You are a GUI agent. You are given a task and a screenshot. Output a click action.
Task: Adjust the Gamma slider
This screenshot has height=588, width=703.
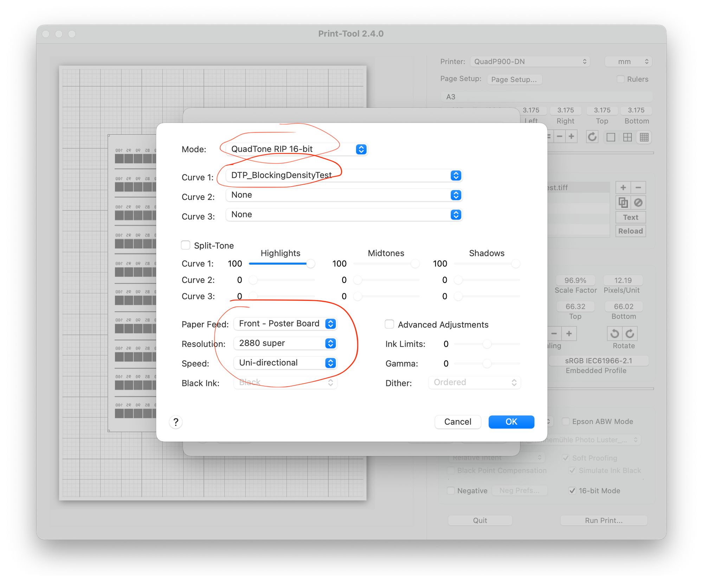tap(487, 363)
